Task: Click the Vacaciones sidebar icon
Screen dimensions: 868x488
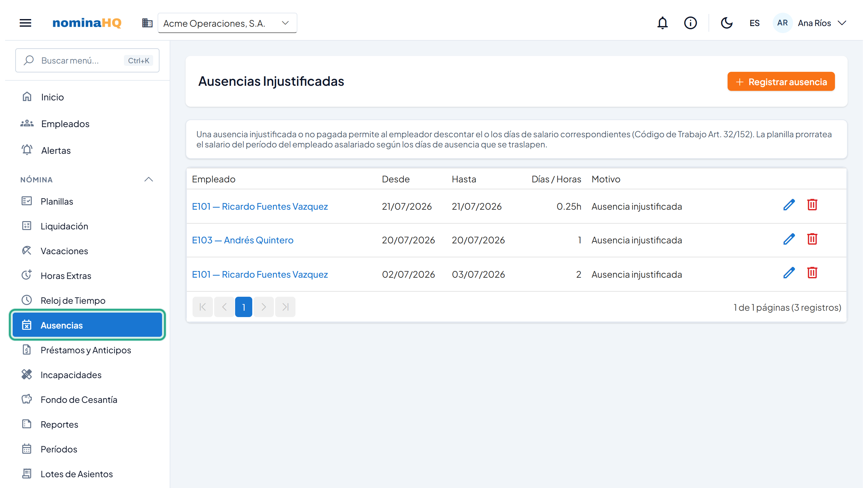Action: 27,251
